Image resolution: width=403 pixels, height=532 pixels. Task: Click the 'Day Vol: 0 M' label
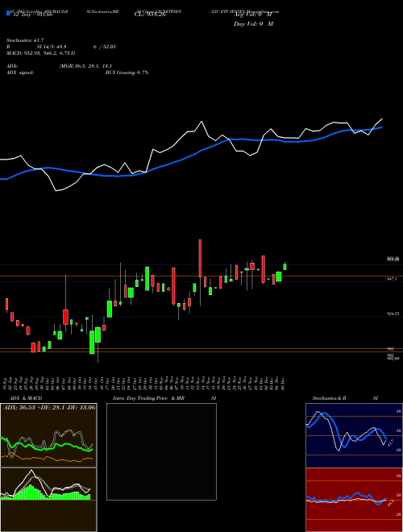click(253, 24)
